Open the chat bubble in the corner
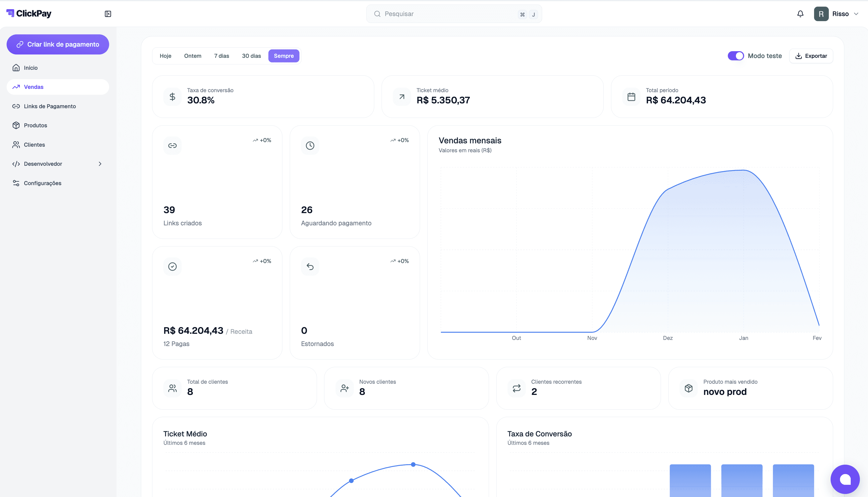The image size is (868, 497). (845, 479)
